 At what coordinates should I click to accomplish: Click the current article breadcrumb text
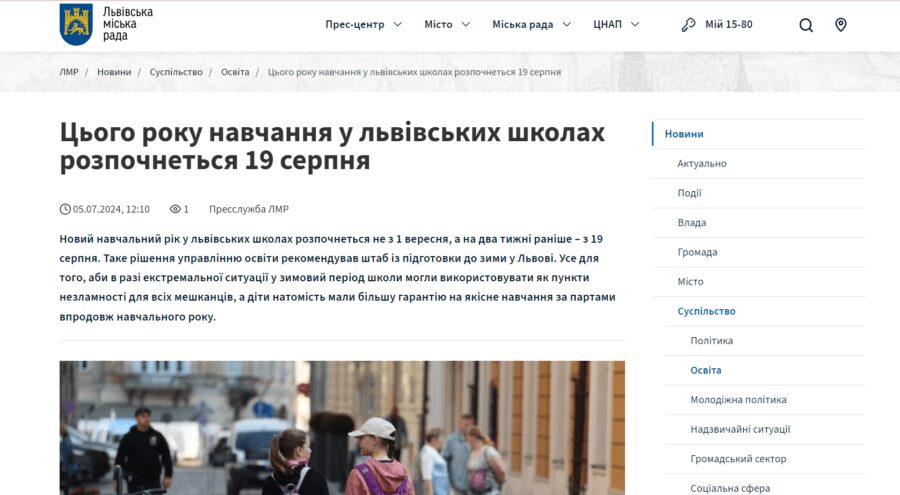coord(414,72)
